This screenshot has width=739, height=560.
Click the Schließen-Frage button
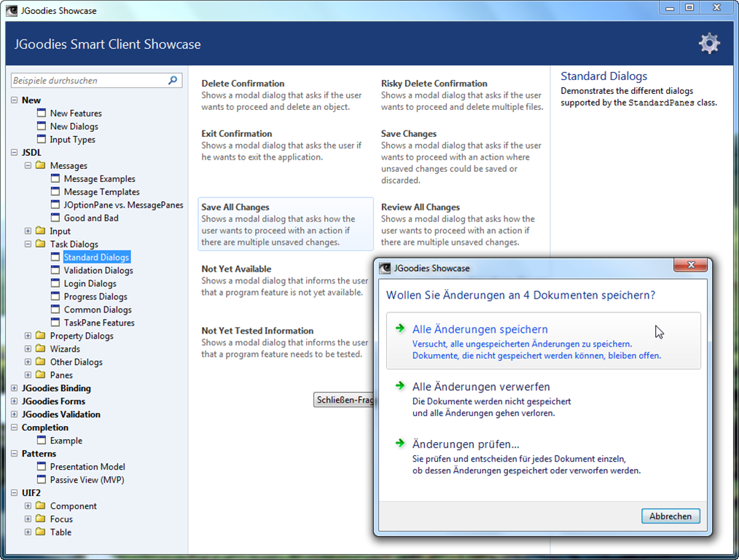pos(343,400)
